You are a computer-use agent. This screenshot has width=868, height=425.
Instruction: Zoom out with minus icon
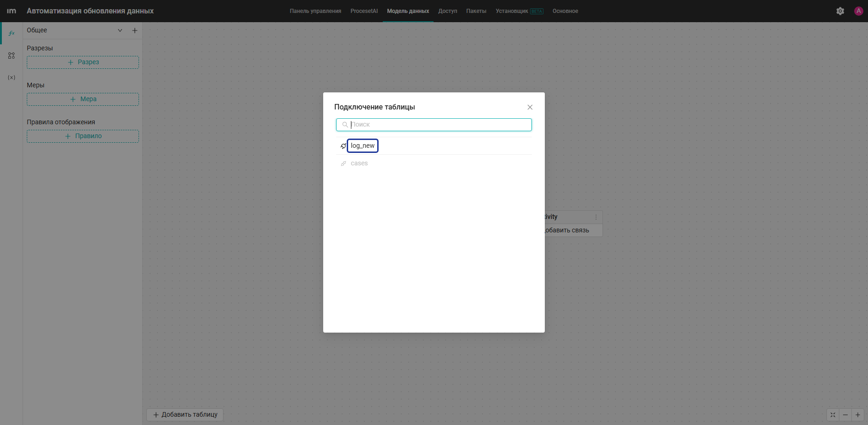[845, 415]
